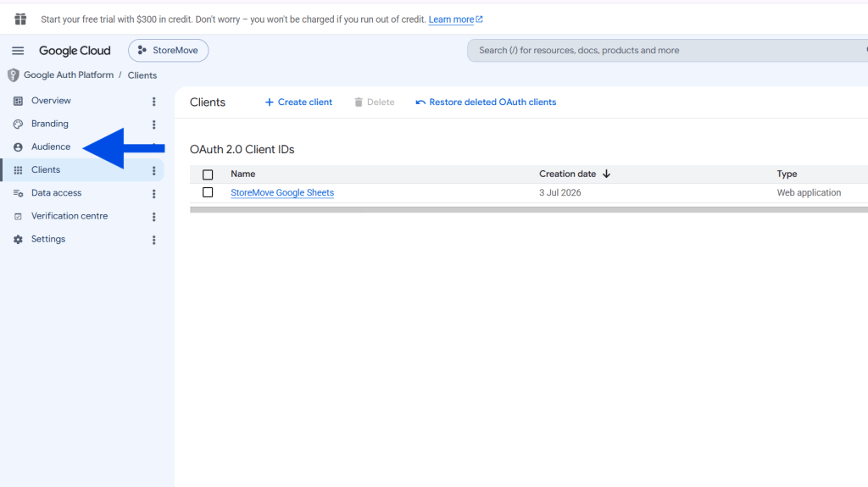868x487 pixels.
Task: Click Restore deleted OAuth clients
Action: (x=486, y=102)
